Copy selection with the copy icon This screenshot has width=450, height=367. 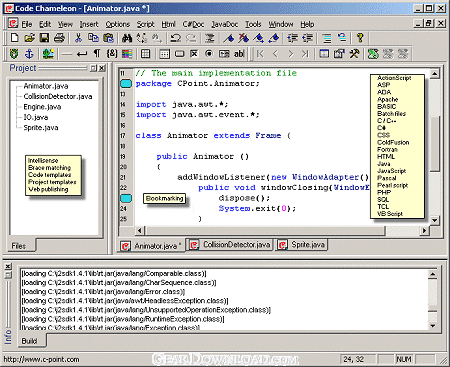(93, 38)
